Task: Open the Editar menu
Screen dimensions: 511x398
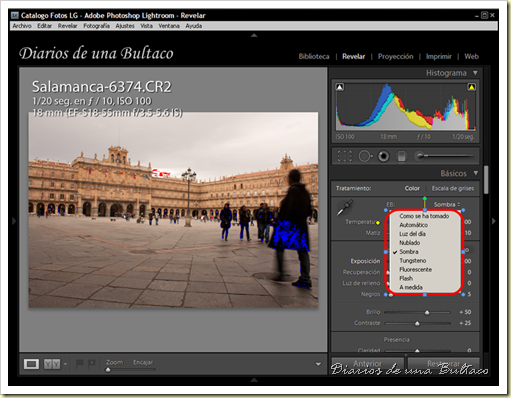Action: click(44, 26)
